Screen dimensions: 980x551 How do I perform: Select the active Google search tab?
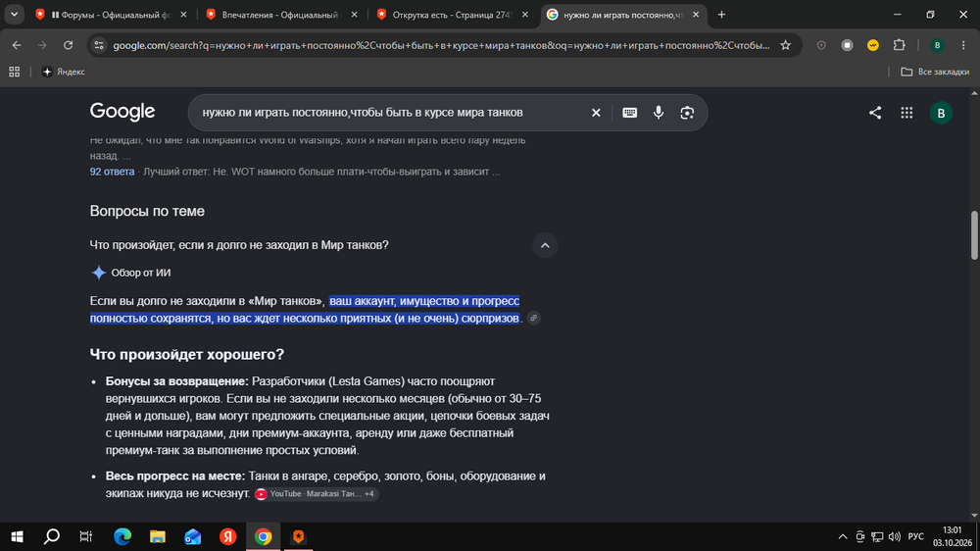[x=623, y=15]
